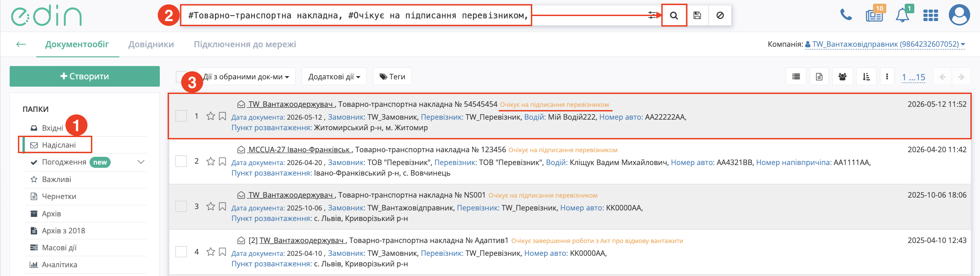
Task: Select checkbox for row 4
Action: point(181,252)
